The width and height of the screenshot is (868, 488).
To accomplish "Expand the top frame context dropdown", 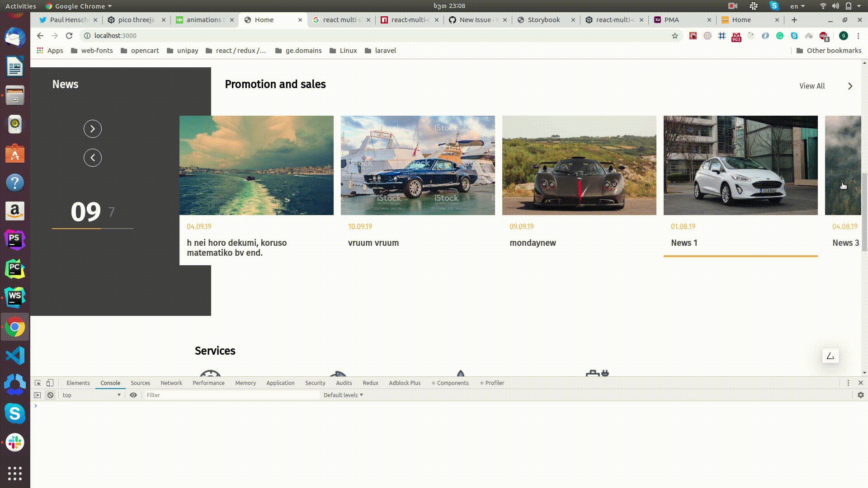I will (90, 395).
